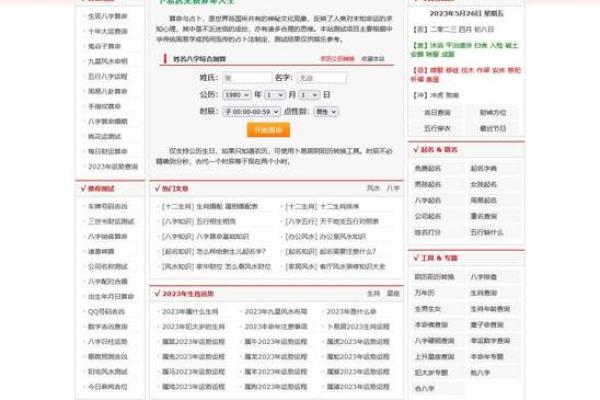Open the 属牛2023年运势运程 link
The width and height of the screenshot is (600, 400).
276,341
